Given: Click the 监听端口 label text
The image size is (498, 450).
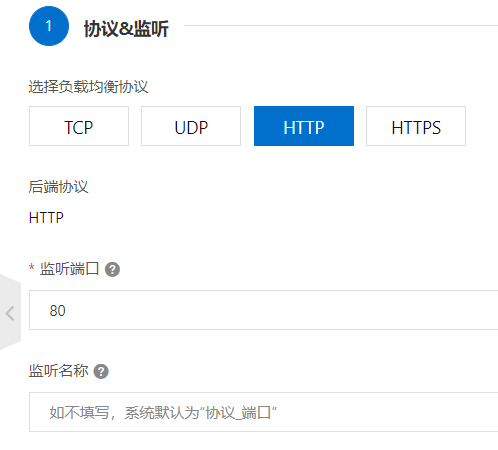Looking at the screenshot, I should pyautogui.click(x=69, y=269).
